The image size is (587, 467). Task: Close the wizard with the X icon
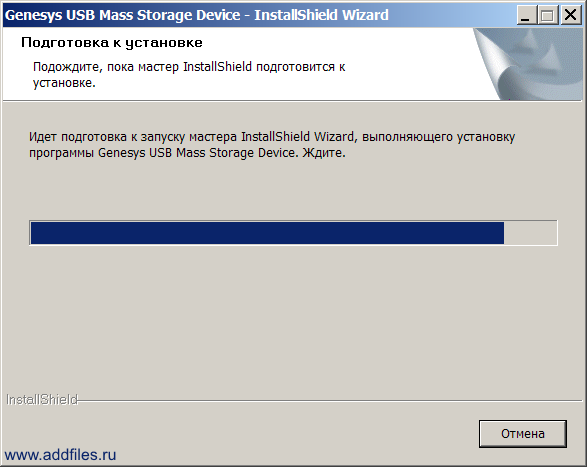point(571,15)
